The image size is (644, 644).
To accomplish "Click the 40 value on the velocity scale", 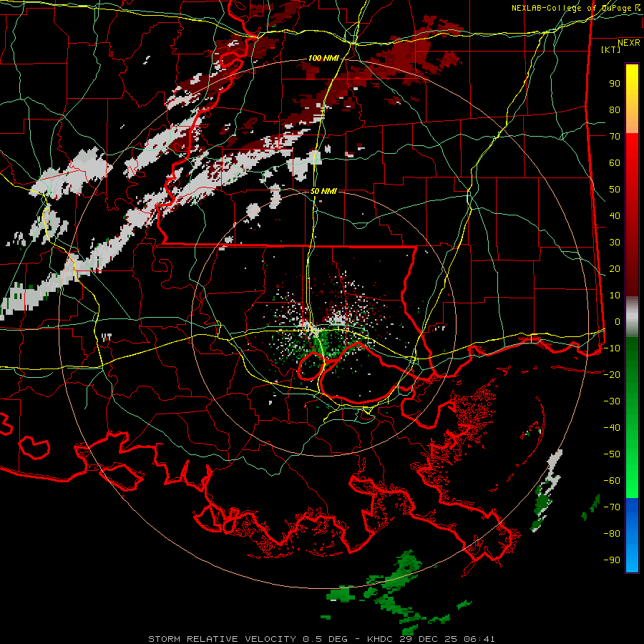I will tap(615, 216).
